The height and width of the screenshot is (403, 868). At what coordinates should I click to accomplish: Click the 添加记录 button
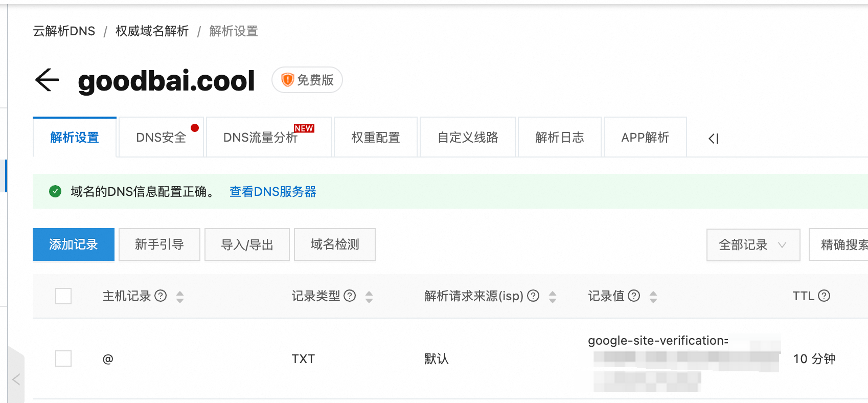point(74,244)
